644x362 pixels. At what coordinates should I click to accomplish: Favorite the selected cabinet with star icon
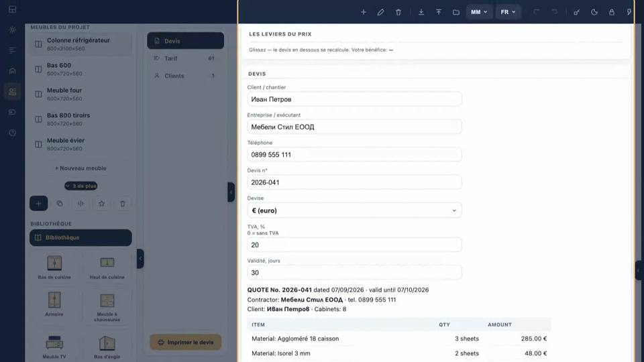click(x=101, y=204)
